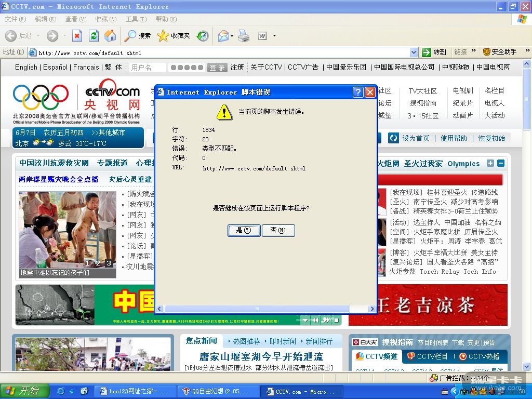Open the 工具(T) menu
Image resolution: width=532 pixels, height=399 pixels.
136,19
